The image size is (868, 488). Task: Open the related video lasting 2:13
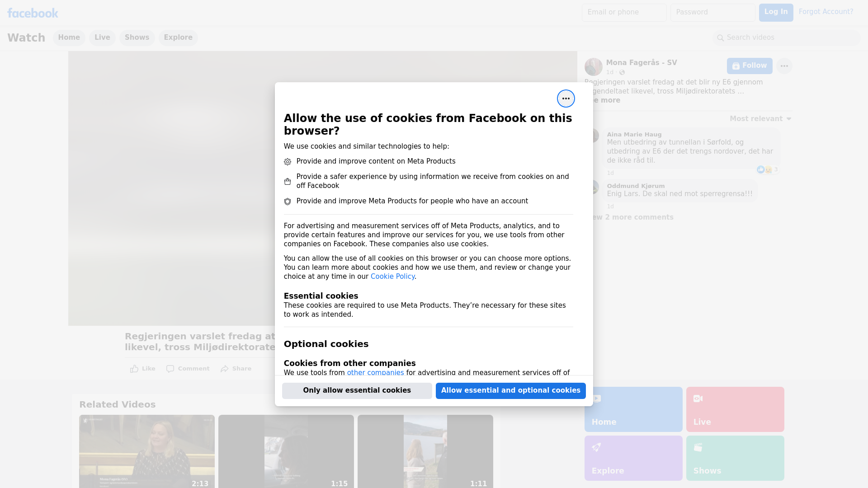pyautogui.click(x=146, y=451)
